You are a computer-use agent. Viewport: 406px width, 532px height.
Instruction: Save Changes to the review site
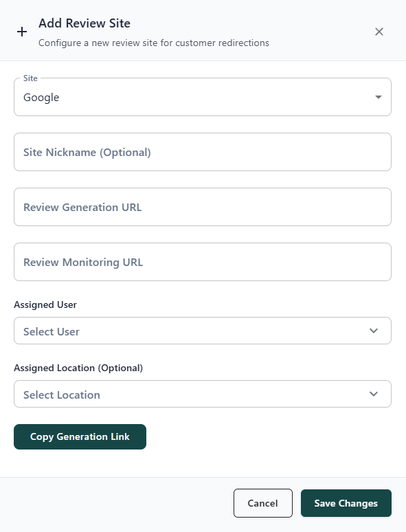click(346, 503)
